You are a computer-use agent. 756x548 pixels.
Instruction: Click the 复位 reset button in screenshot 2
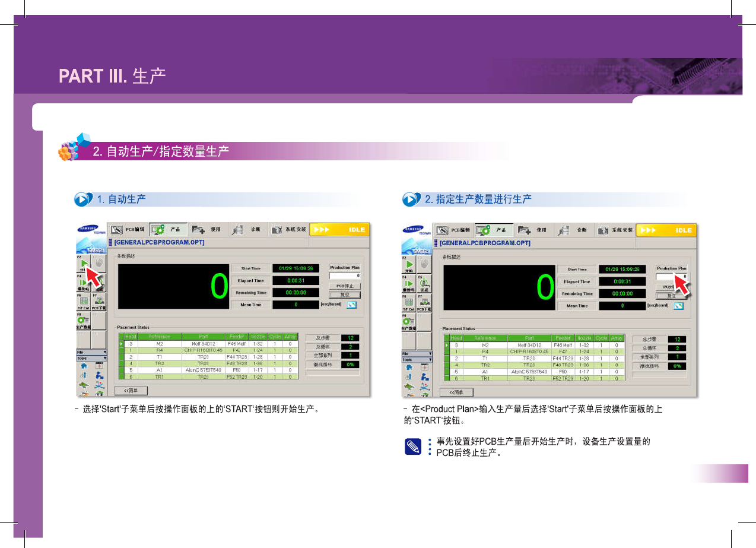(671, 295)
